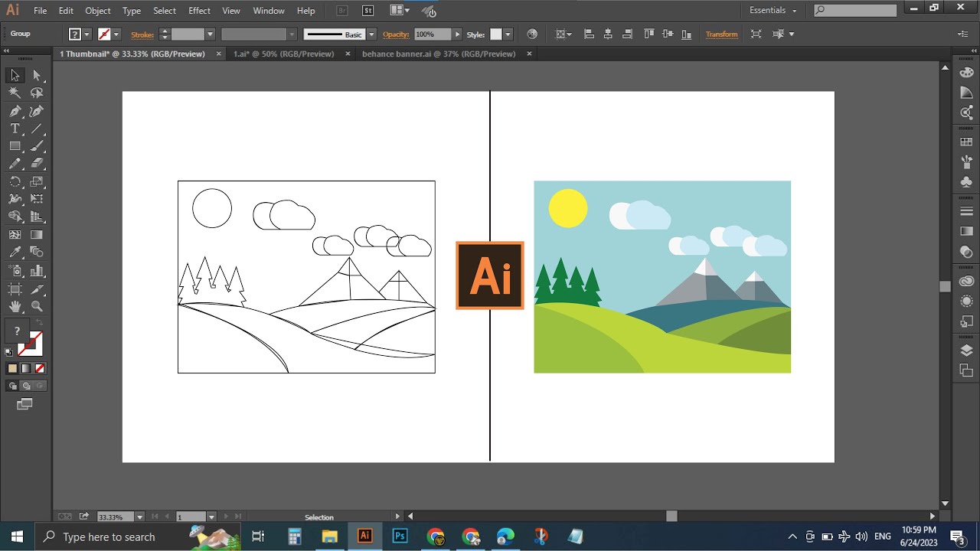
Task: Click the Search field at top right
Action: pos(854,11)
